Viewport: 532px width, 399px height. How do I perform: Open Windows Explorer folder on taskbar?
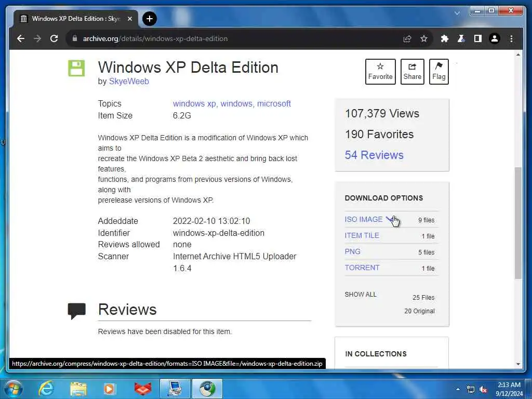click(78, 389)
